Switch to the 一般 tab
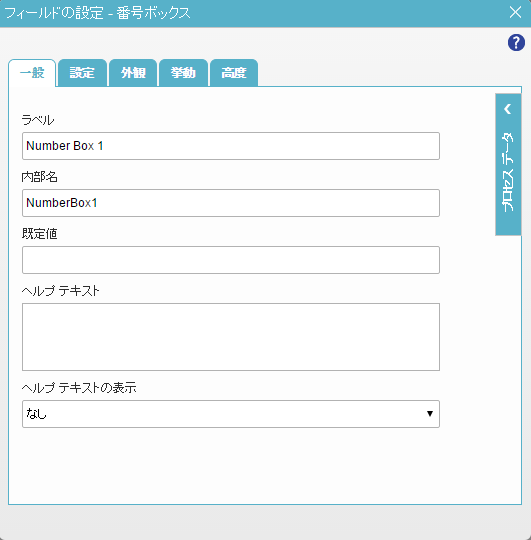 tap(32, 73)
